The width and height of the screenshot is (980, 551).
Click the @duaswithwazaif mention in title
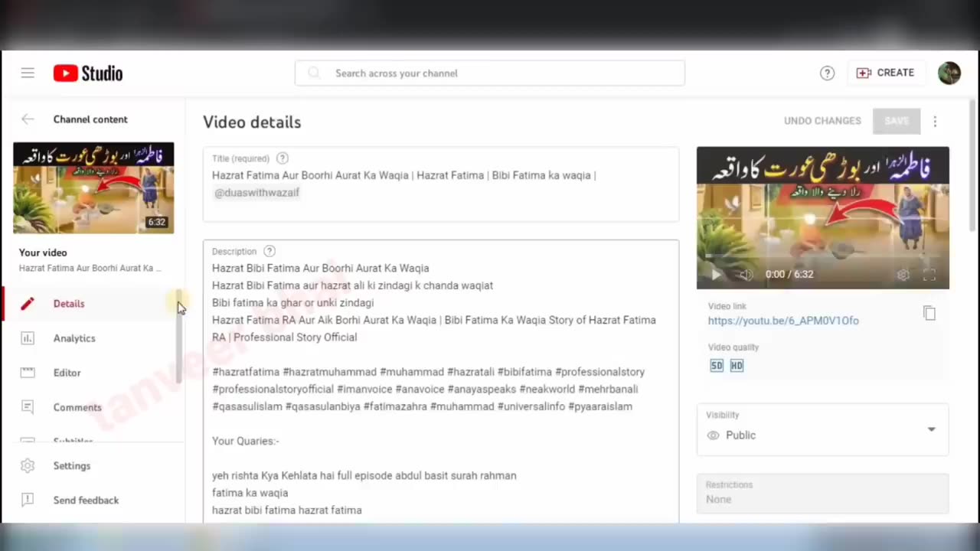(256, 193)
